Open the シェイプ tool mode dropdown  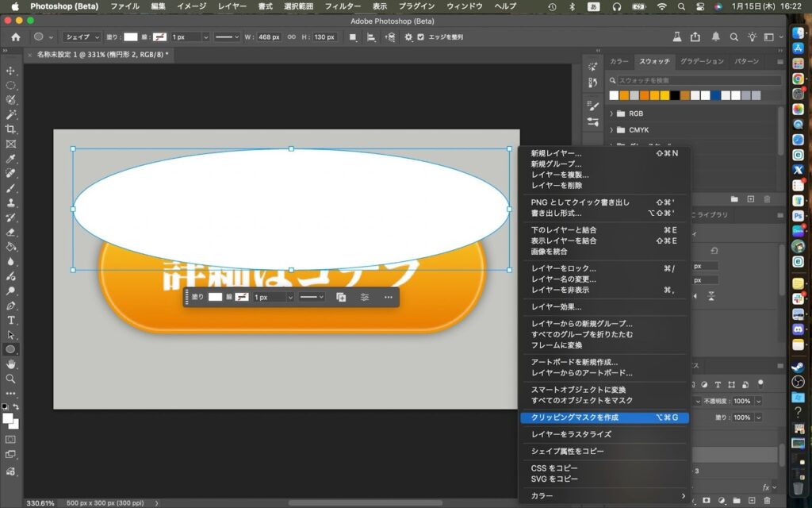82,37
